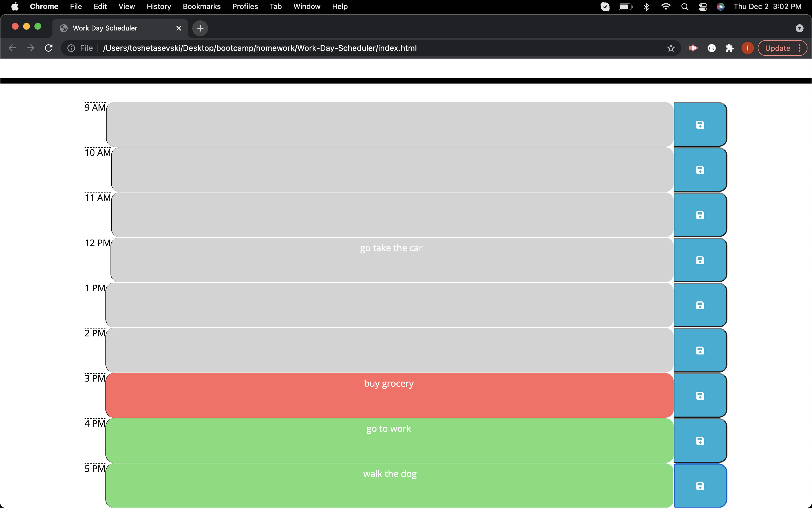Screen dimensions: 812x508
Task: Open the Chrome extensions puzzle icon
Action: coord(729,48)
